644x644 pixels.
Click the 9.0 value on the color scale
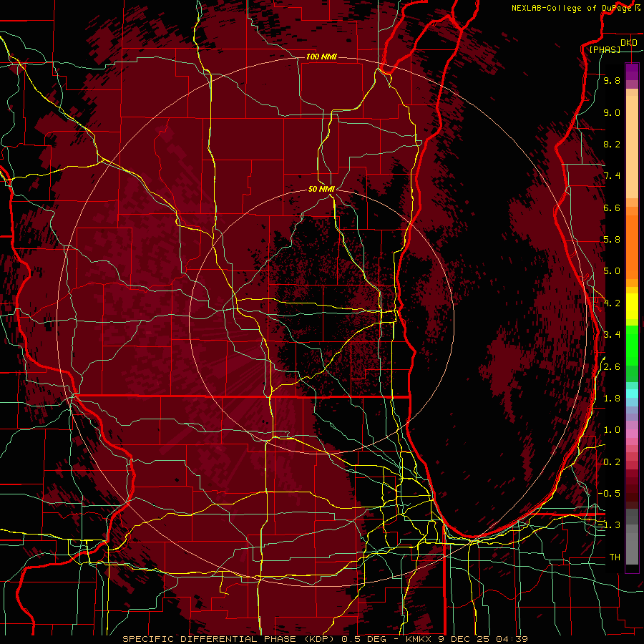612,112
